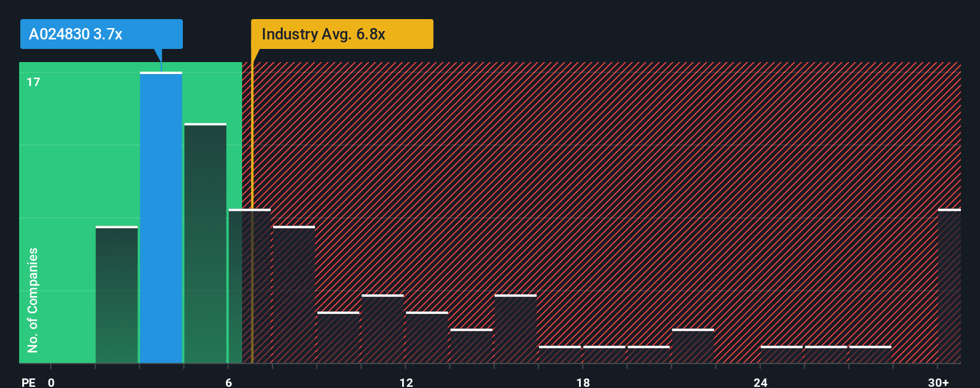Viewport: 980px width, 388px height.
Task: Click the No. of Companies axis label
Action: pos(33,300)
